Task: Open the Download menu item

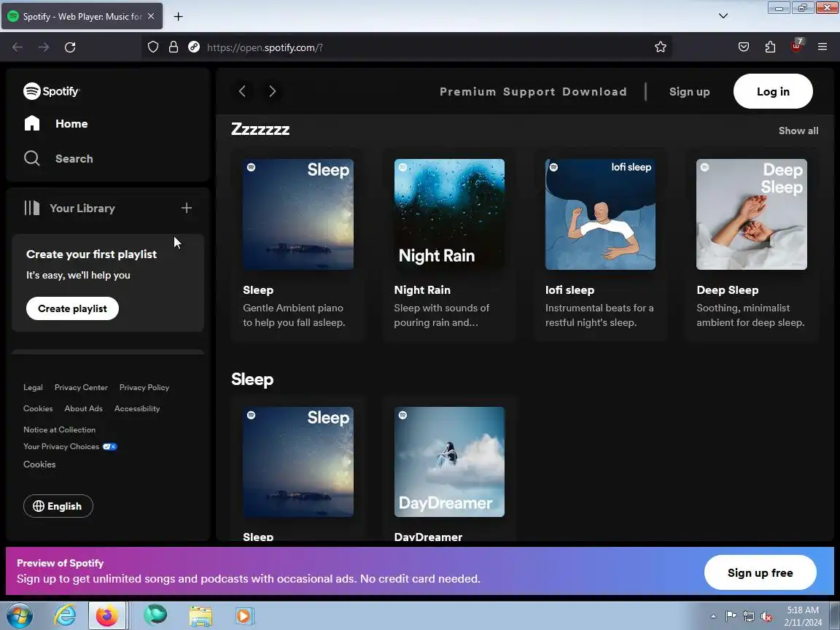Action: 595,92
